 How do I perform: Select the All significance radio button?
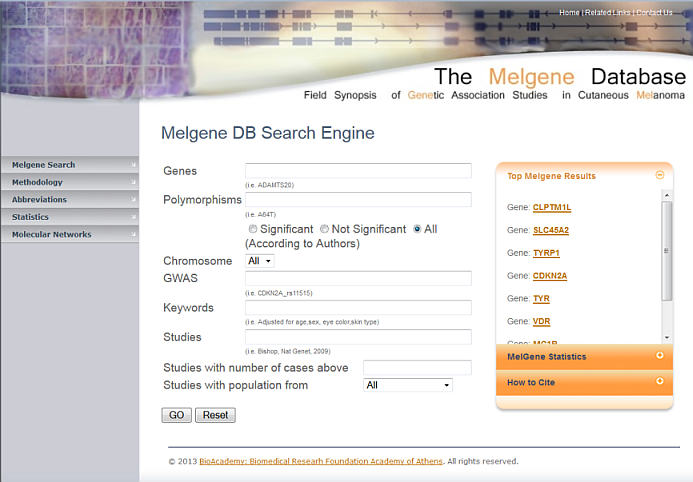coord(417,229)
